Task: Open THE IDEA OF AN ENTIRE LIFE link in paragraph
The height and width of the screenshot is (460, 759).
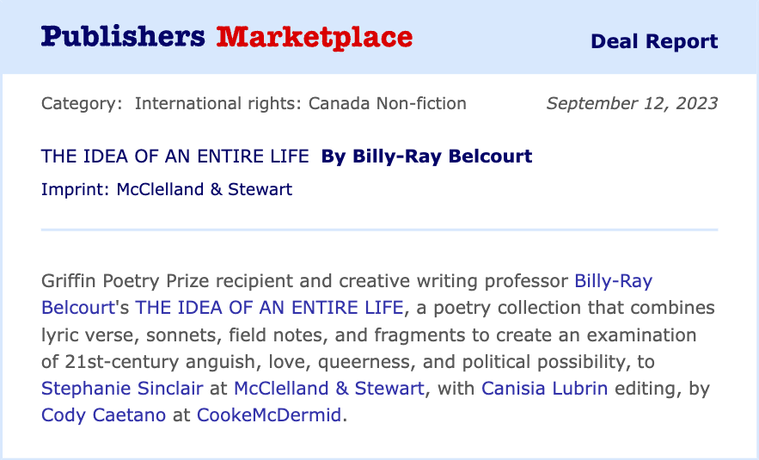Action: [269, 308]
